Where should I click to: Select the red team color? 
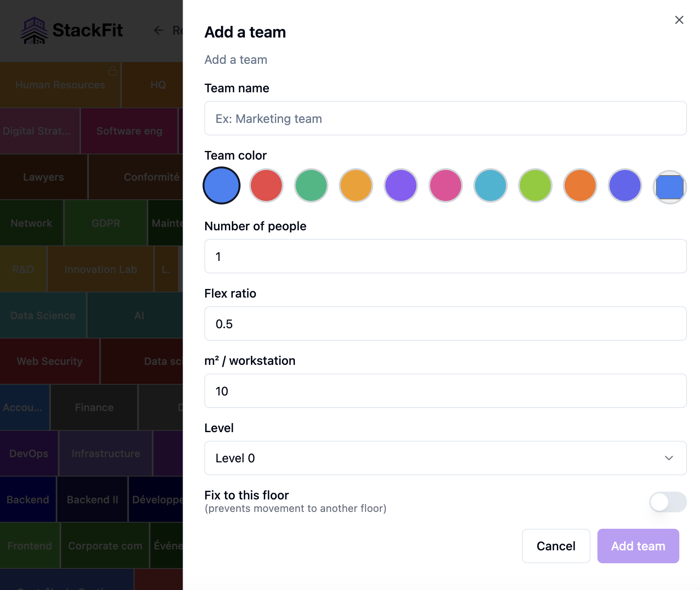[266, 185]
